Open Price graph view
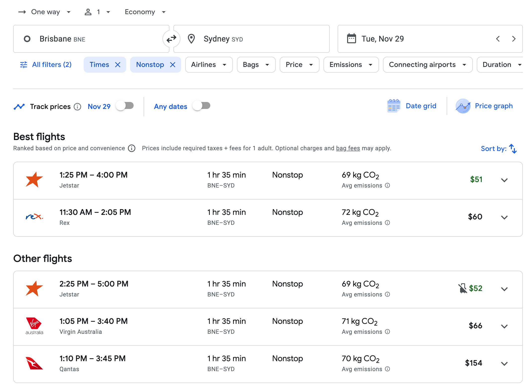 [484, 106]
